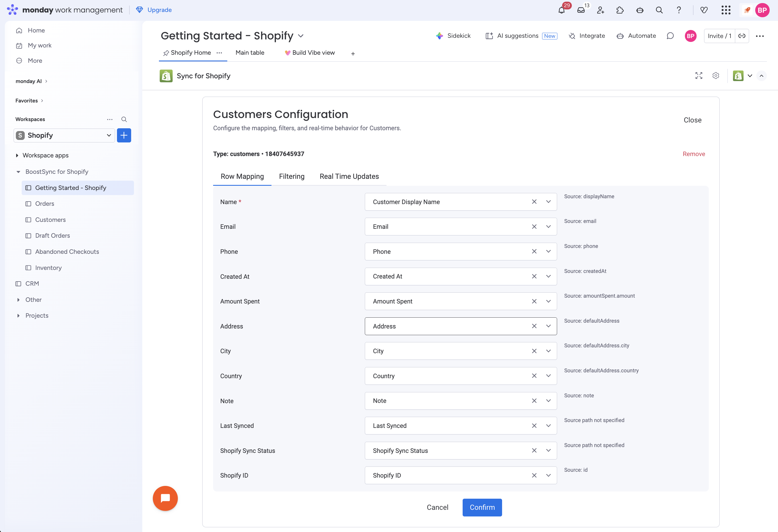Expand the Other folder
The height and width of the screenshot is (532, 778).
[x=18, y=300]
